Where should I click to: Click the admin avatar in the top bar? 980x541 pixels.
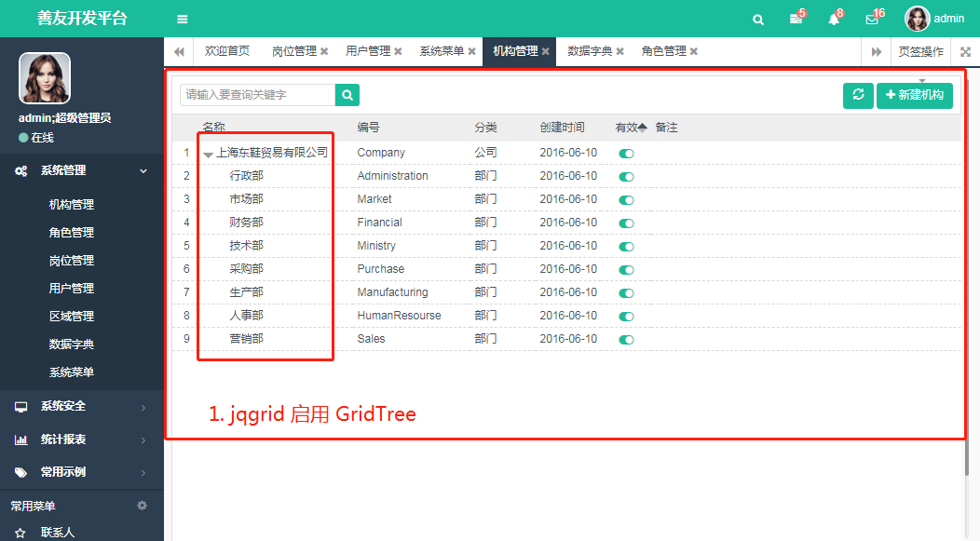[x=917, y=19]
